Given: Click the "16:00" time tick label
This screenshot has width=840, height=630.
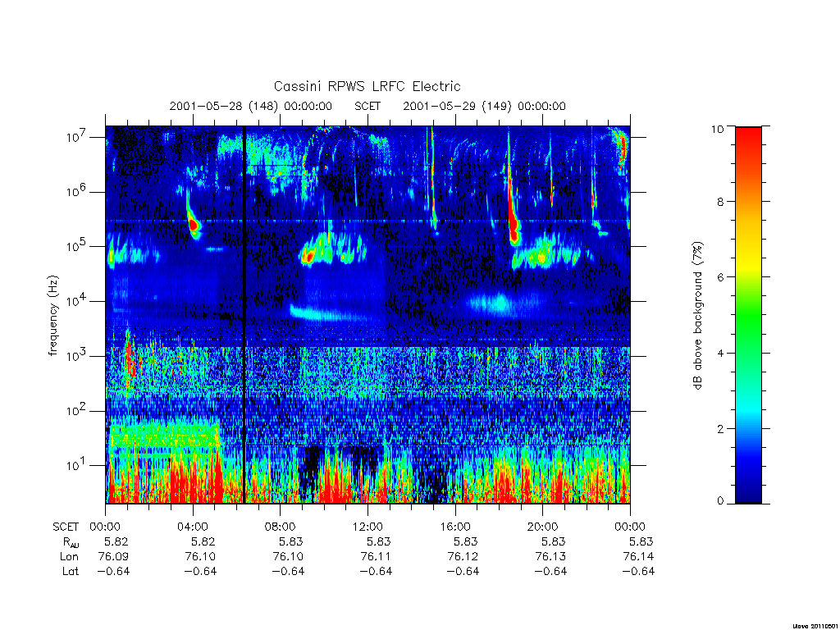Looking at the screenshot, I should (x=455, y=527).
